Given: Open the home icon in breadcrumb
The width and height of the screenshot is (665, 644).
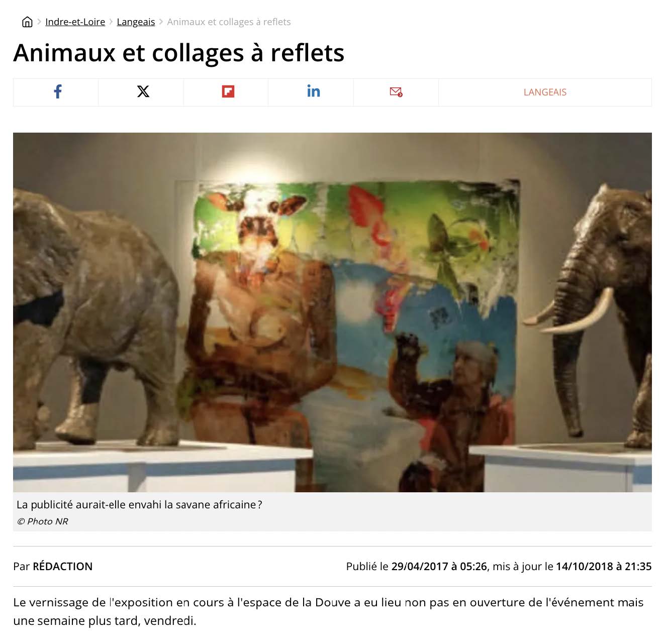Looking at the screenshot, I should 27,22.
